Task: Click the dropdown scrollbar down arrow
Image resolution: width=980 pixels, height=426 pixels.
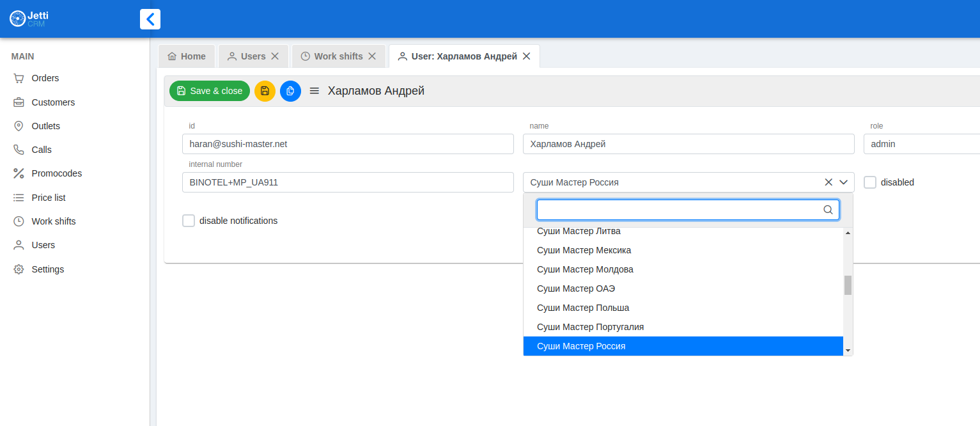Action: [x=848, y=351]
